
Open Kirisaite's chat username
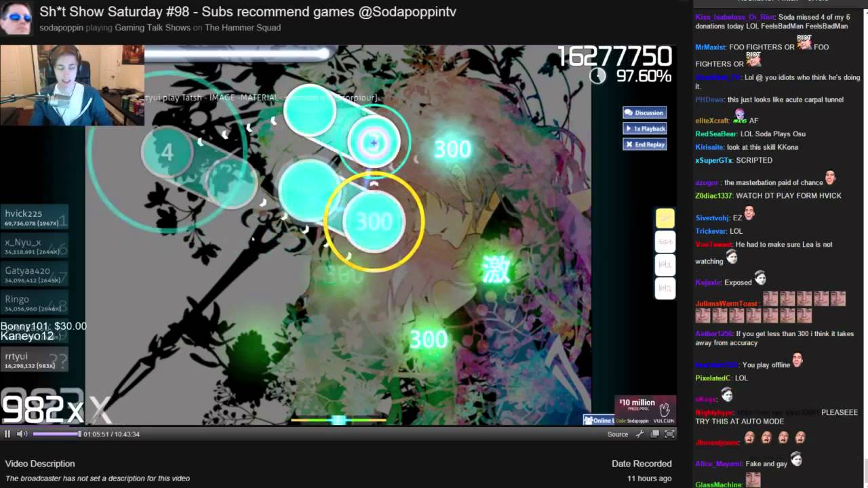click(x=709, y=147)
